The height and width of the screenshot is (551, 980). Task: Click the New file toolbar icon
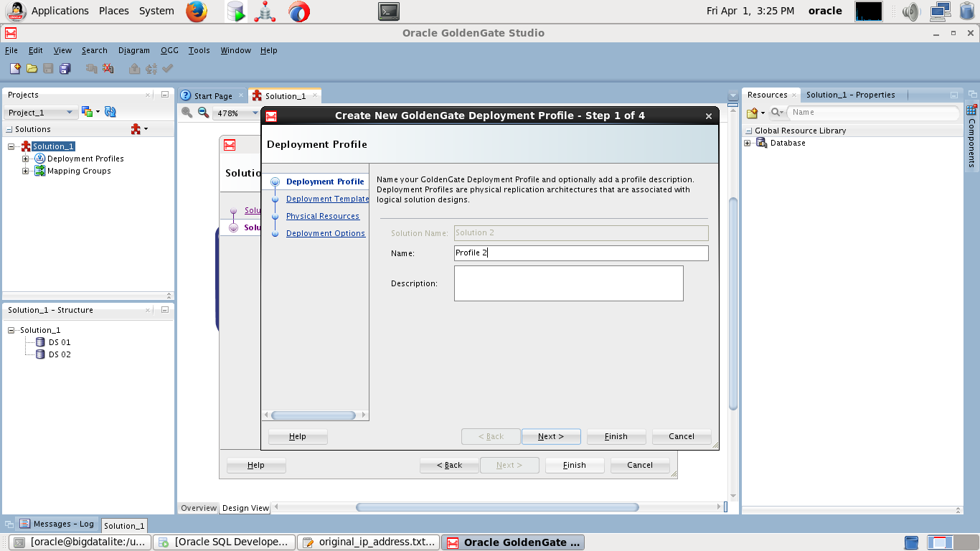pos(15,68)
